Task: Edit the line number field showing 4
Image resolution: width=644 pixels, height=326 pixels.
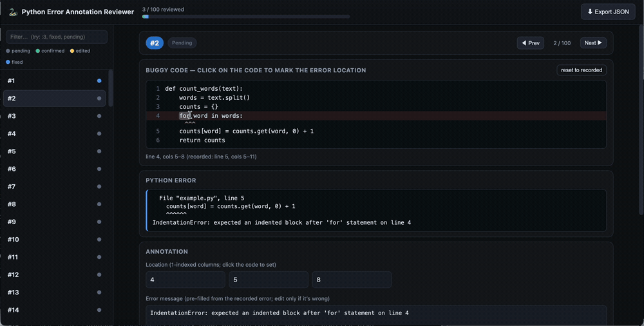Action: pyautogui.click(x=185, y=280)
